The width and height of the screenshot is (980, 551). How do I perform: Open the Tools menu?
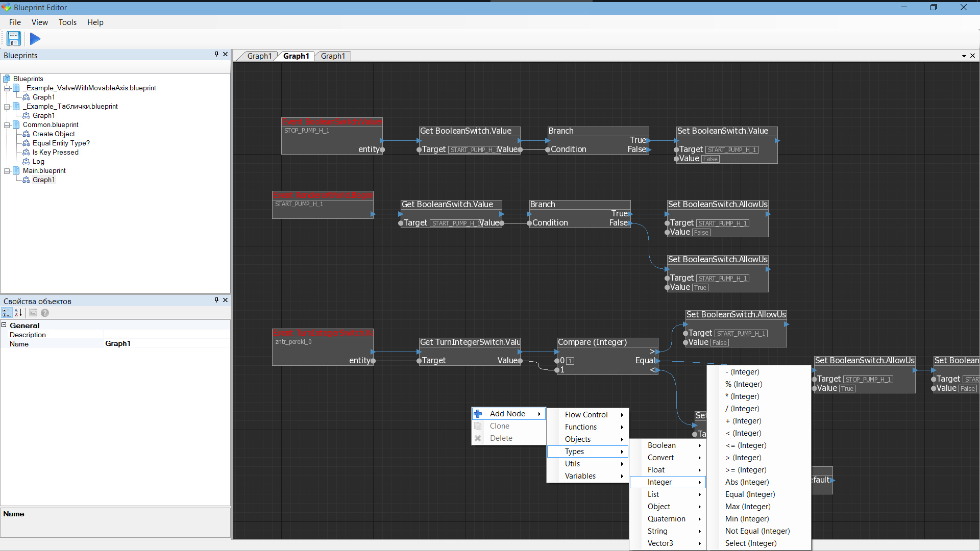[67, 22]
